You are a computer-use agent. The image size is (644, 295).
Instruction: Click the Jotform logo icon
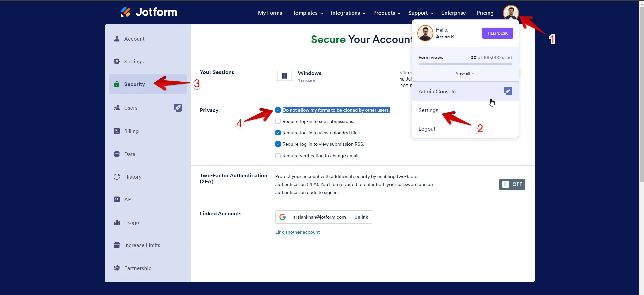pos(126,12)
